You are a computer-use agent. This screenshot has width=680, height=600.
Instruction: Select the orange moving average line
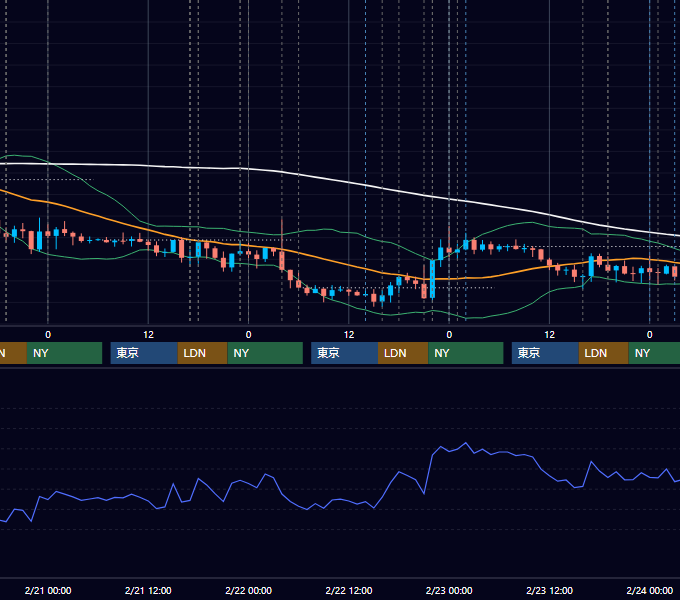(347, 263)
